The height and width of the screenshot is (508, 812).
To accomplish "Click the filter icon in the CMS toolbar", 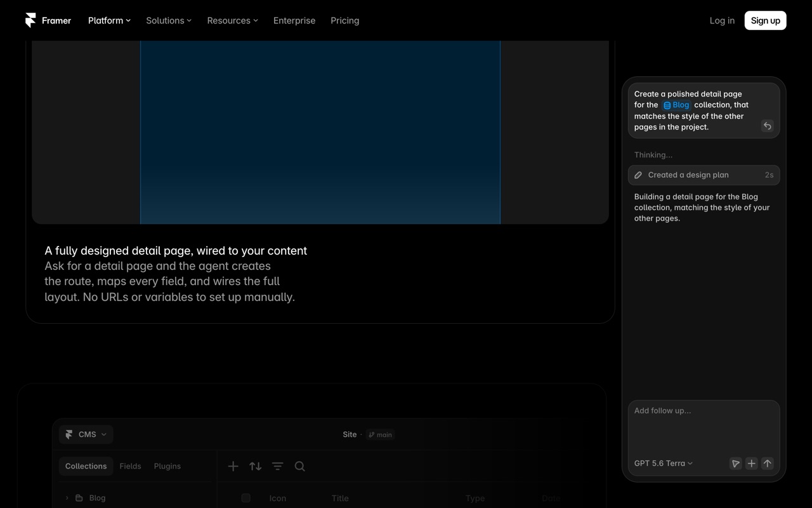I will (x=278, y=466).
